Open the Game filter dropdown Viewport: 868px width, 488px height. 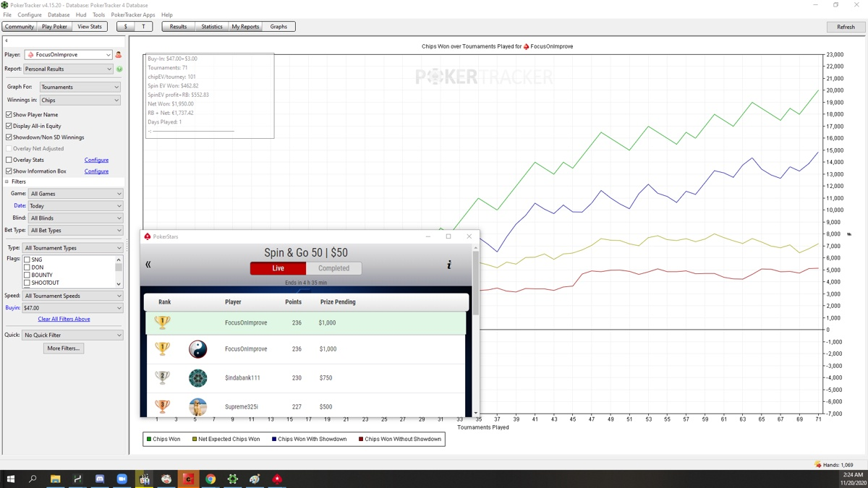pyautogui.click(x=76, y=194)
